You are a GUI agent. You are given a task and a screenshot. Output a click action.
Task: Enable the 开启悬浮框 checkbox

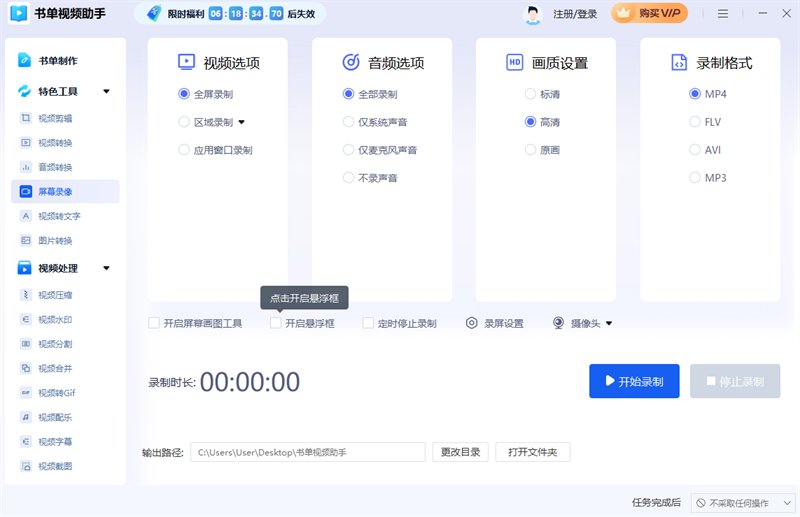pyautogui.click(x=276, y=324)
